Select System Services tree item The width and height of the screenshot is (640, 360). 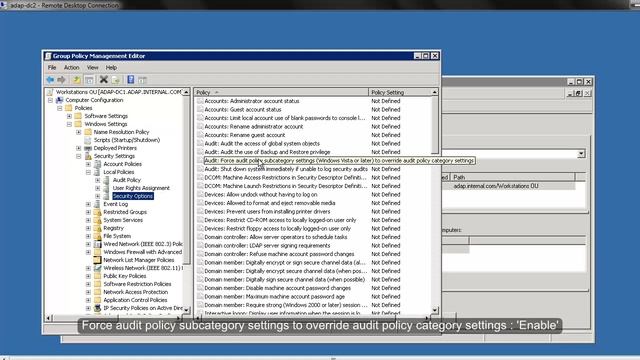[x=123, y=220]
